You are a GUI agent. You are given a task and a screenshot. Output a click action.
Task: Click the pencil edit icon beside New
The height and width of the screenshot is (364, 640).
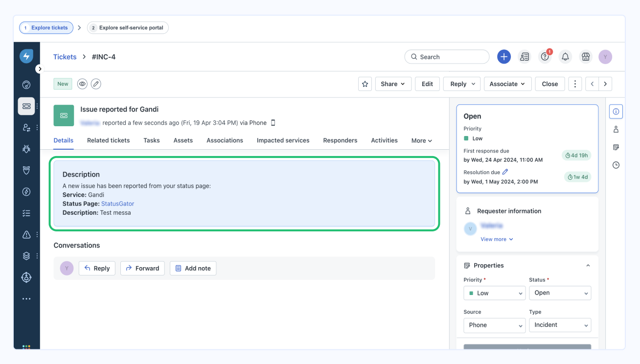coord(96,84)
